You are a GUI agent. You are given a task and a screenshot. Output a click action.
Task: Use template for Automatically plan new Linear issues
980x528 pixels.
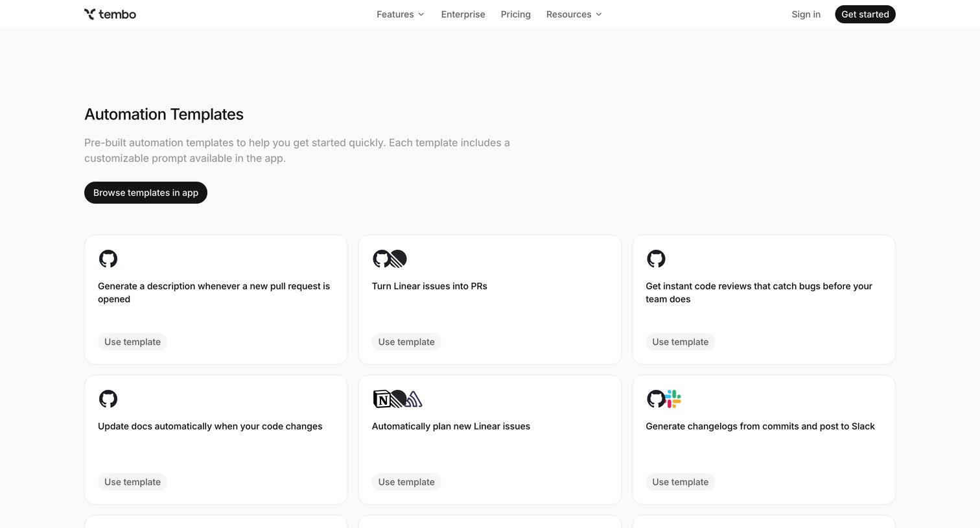pyautogui.click(x=406, y=482)
